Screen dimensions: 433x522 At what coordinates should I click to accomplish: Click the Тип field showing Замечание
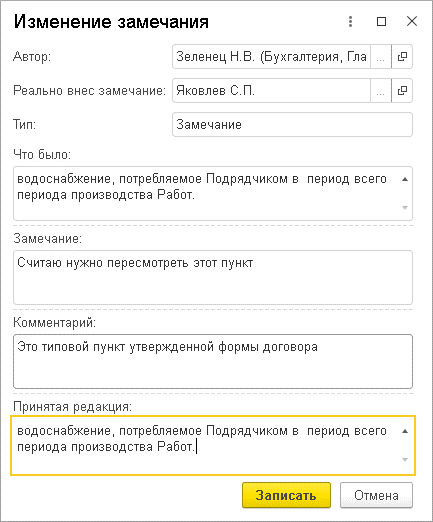pos(292,125)
